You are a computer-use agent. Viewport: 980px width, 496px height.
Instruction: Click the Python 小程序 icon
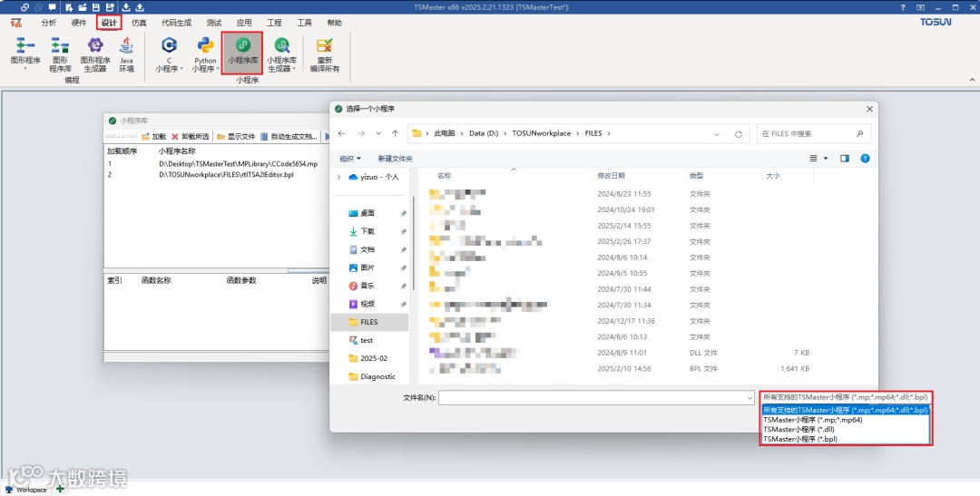(205, 46)
